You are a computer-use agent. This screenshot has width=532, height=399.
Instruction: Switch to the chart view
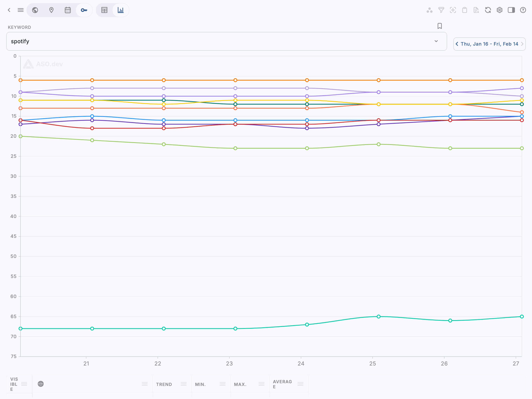click(121, 10)
